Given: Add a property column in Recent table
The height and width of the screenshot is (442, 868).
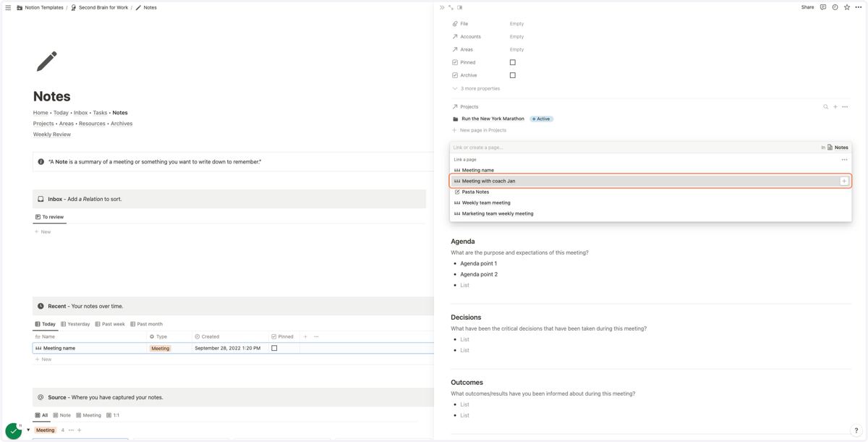Looking at the screenshot, I should click(305, 336).
